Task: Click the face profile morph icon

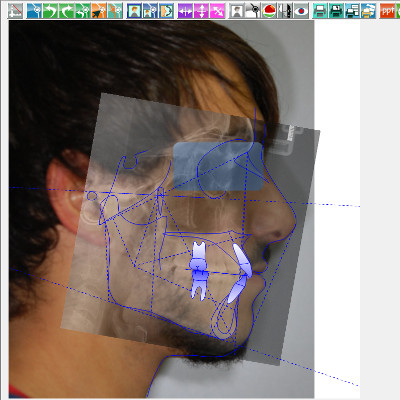Action: [167, 11]
